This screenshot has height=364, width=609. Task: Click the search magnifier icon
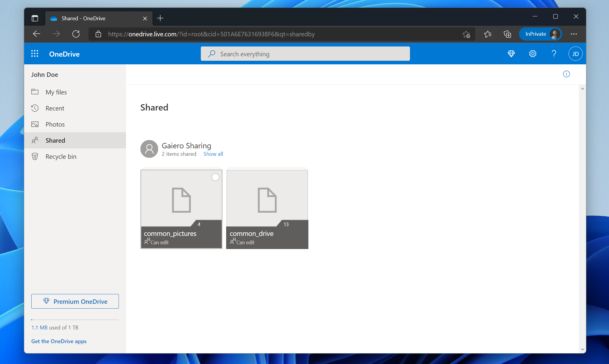click(x=212, y=54)
